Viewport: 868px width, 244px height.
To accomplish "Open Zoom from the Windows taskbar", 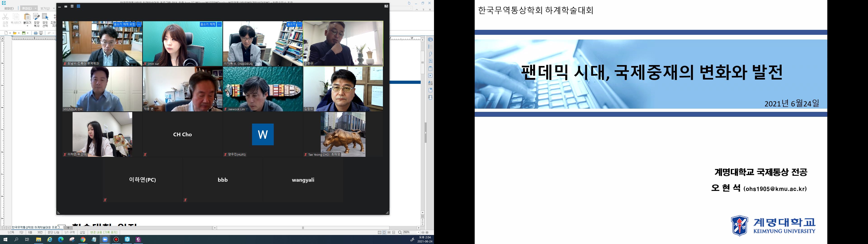I will 105,240.
